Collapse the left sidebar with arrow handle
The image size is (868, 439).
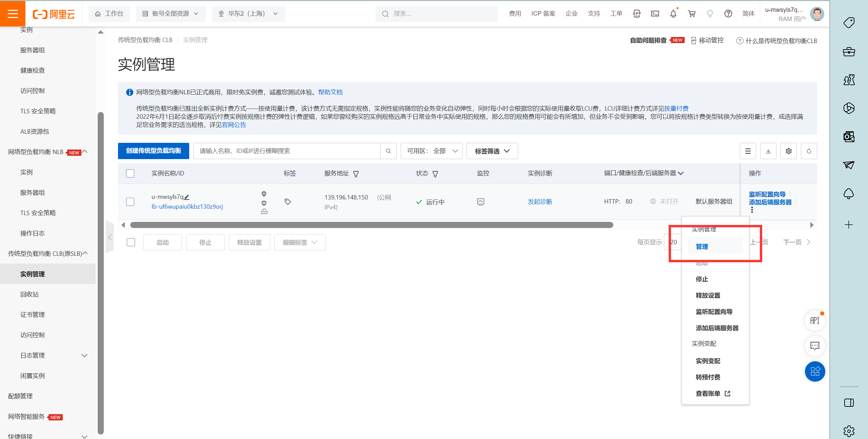pyautogui.click(x=110, y=237)
